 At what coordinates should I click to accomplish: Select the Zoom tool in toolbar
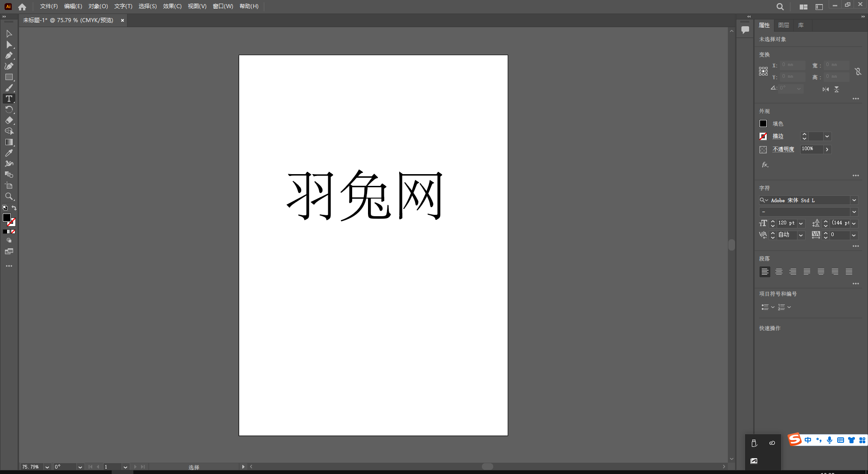coord(9,197)
